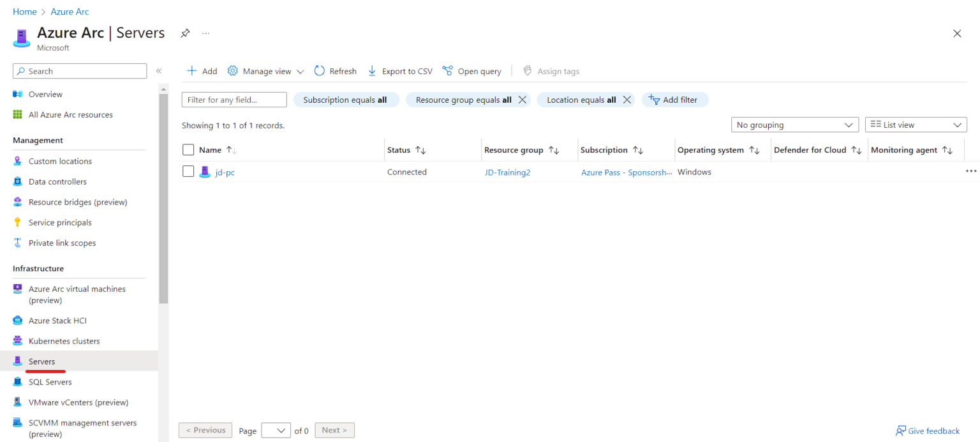Open the JD-Training2 resource group
This screenshot has width=980, height=442.
(x=507, y=172)
